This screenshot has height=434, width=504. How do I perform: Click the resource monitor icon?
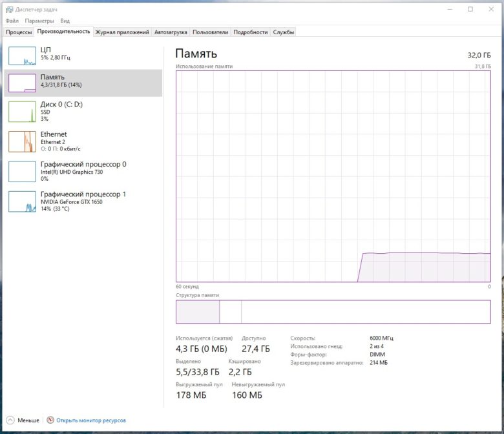(x=50, y=420)
